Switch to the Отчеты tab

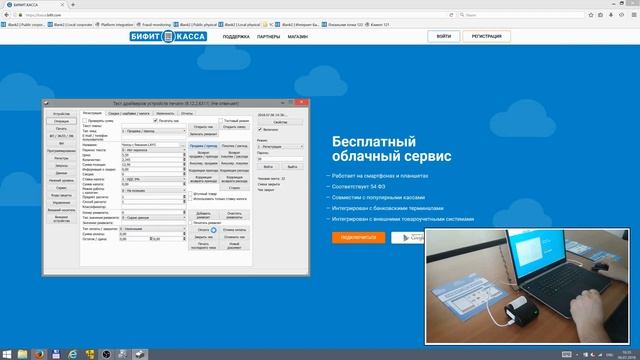[x=187, y=113]
